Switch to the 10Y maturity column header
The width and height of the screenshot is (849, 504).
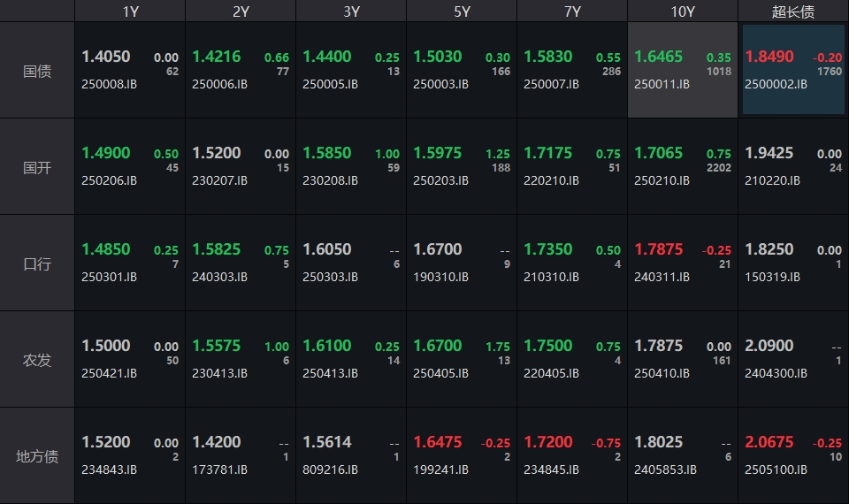(x=683, y=11)
